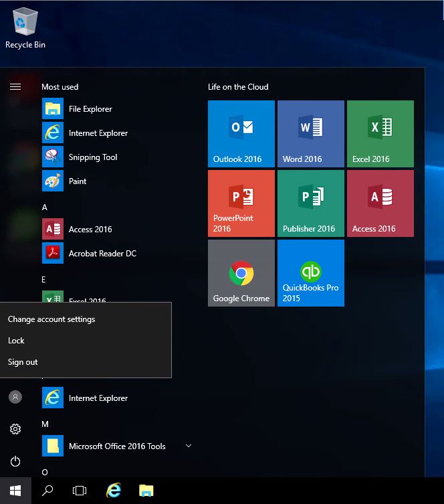
Task: Open the Snipping Tool app
Action: coord(117,157)
